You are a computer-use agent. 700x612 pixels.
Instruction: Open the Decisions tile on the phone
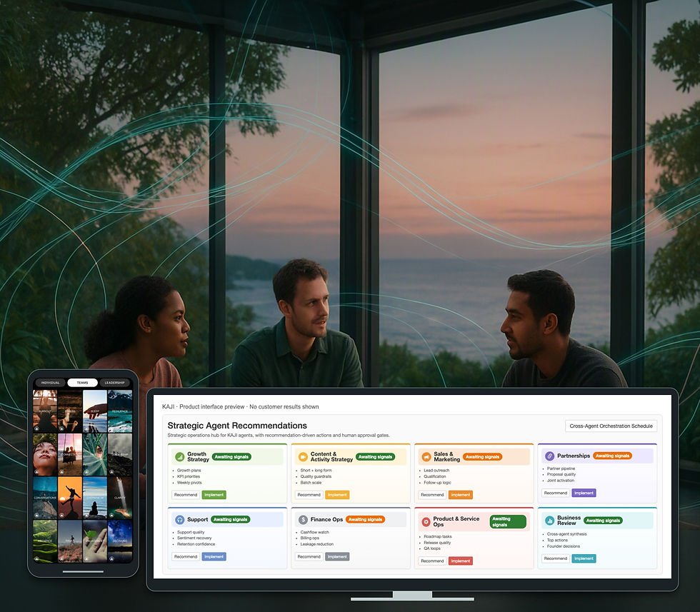[x=120, y=541]
